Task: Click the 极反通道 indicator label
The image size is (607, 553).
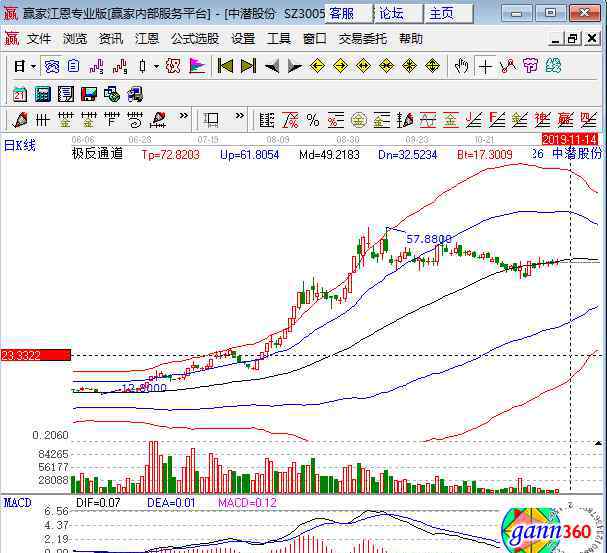Action: [x=98, y=154]
